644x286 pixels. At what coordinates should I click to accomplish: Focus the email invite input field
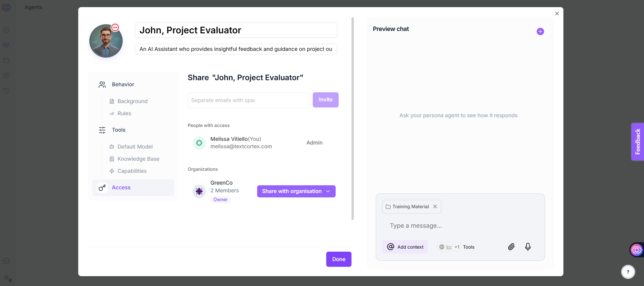[248, 100]
